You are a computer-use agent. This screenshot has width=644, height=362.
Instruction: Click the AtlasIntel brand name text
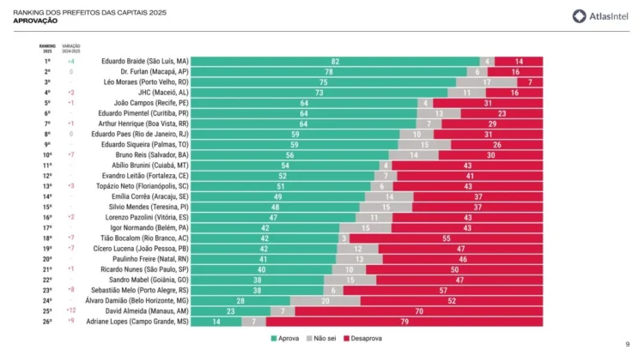608,15
